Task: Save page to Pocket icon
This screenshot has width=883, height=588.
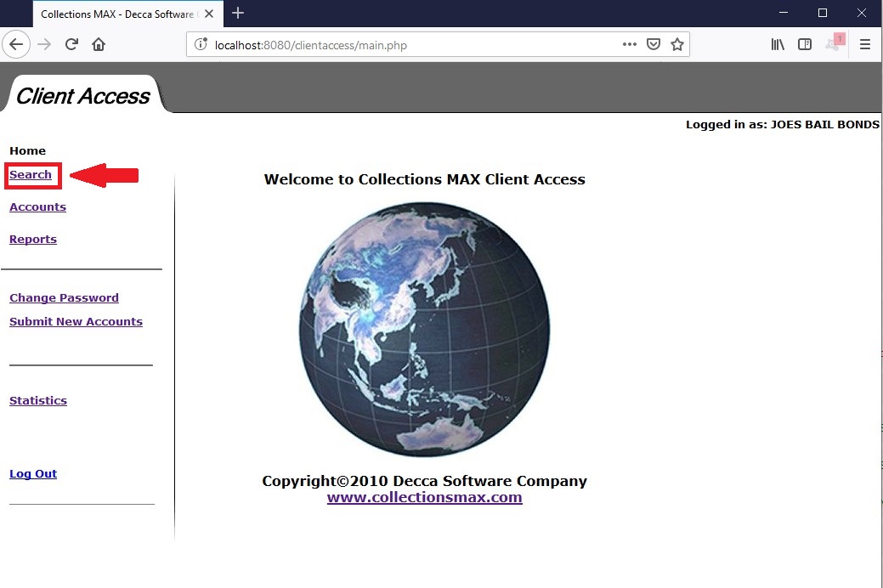Action: coord(654,44)
